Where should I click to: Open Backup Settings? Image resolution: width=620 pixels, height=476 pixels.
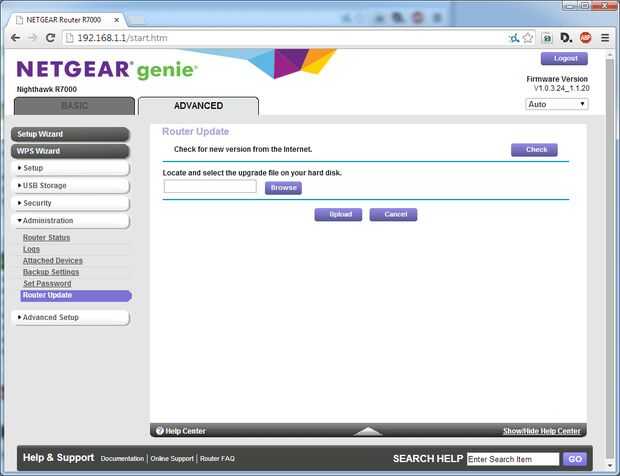[51, 272]
